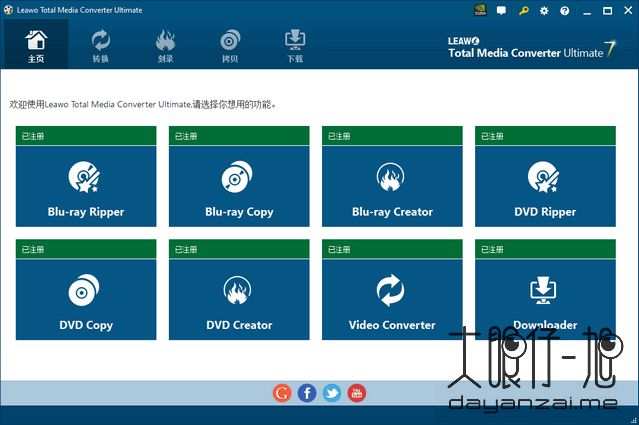Click the 已注册 banner above DVD Ripper
The height and width of the screenshot is (425, 639).
coord(545,136)
